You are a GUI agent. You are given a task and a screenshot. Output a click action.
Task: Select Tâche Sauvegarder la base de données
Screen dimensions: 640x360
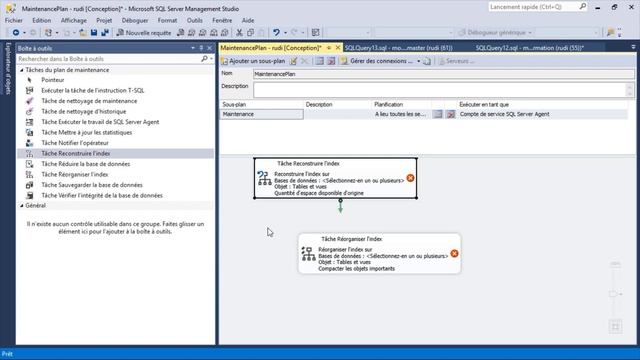(x=92, y=185)
